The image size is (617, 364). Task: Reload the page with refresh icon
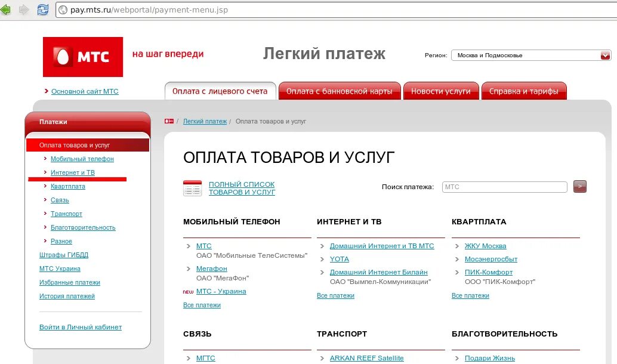click(43, 10)
